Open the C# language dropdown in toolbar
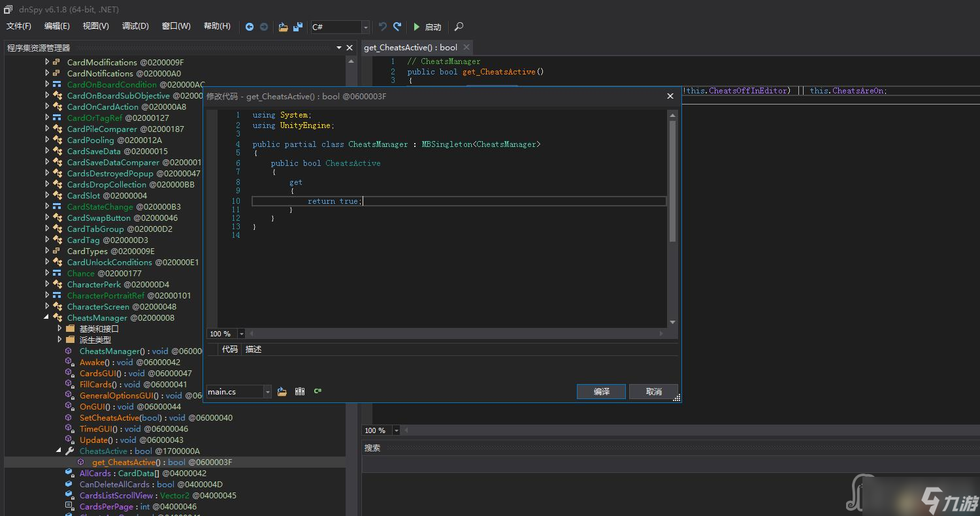 pos(365,27)
